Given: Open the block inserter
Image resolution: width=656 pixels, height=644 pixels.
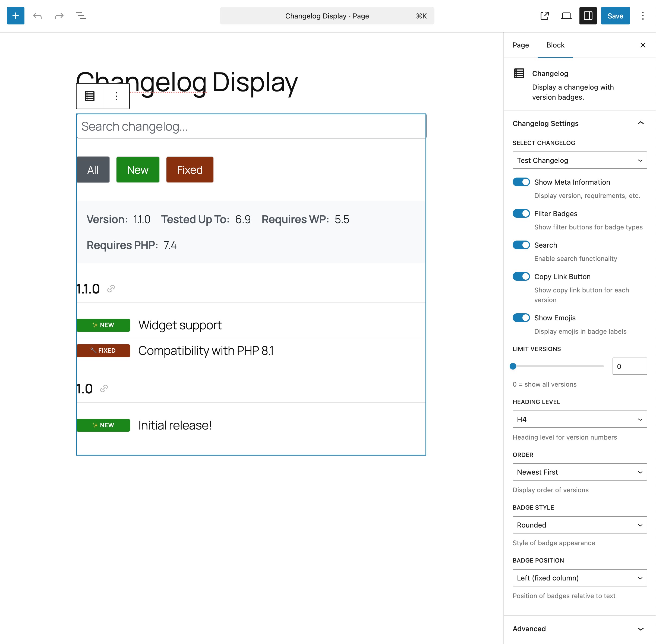Looking at the screenshot, I should click(x=15, y=15).
